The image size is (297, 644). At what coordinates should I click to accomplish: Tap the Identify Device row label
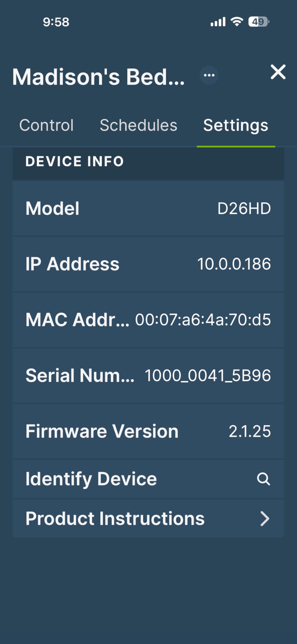point(91,479)
